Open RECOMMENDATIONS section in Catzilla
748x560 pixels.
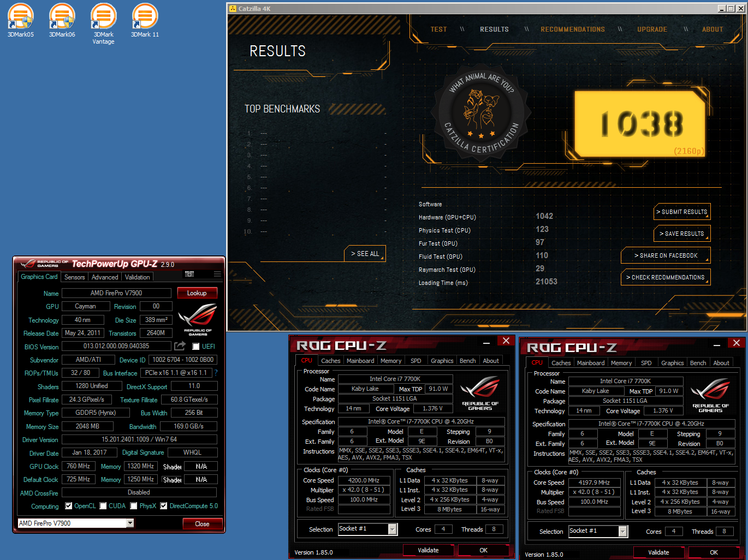[x=573, y=29]
